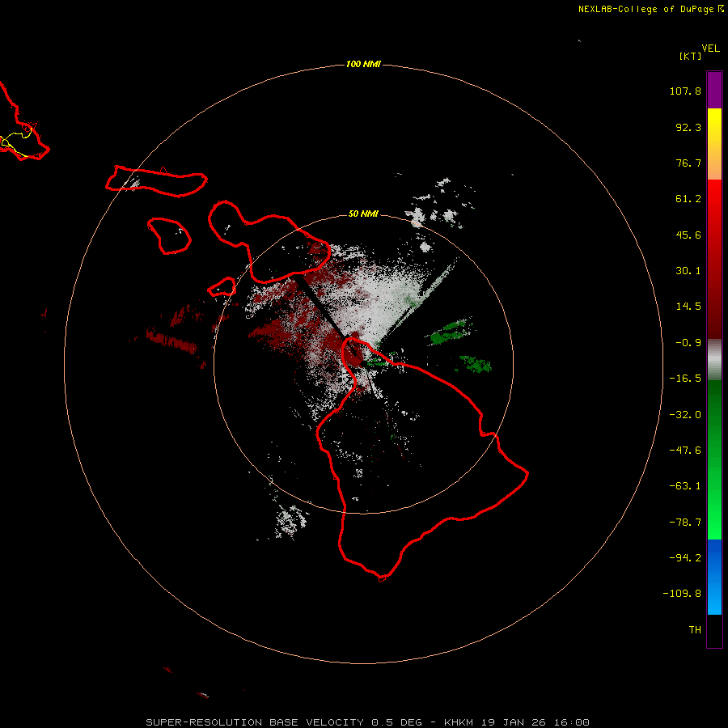Click the -47.6 legend value
Image resolution: width=728 pixels, height=728 pixels.
coord(685,451)
